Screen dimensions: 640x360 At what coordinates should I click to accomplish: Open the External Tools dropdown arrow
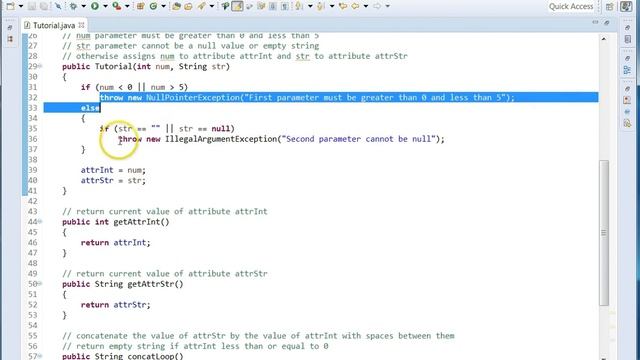click(x=127, y=6)
